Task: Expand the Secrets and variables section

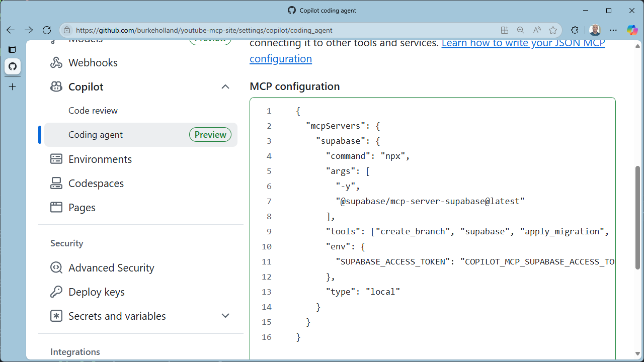Action: (x=225, y=316)
